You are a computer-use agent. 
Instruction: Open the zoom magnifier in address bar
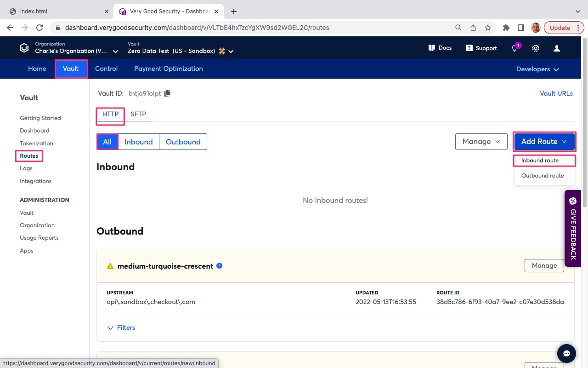pyautogui.click(x=458, y=28)
